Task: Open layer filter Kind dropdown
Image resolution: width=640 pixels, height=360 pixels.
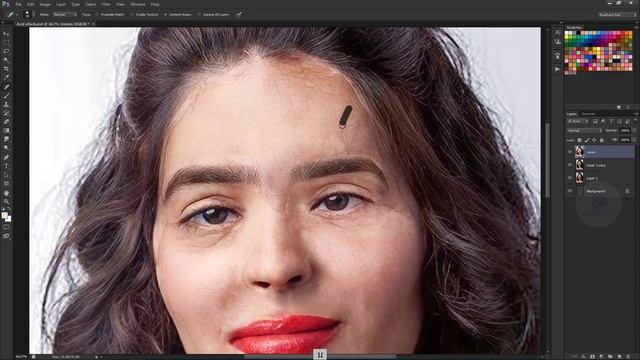Action: pos(578,122)
